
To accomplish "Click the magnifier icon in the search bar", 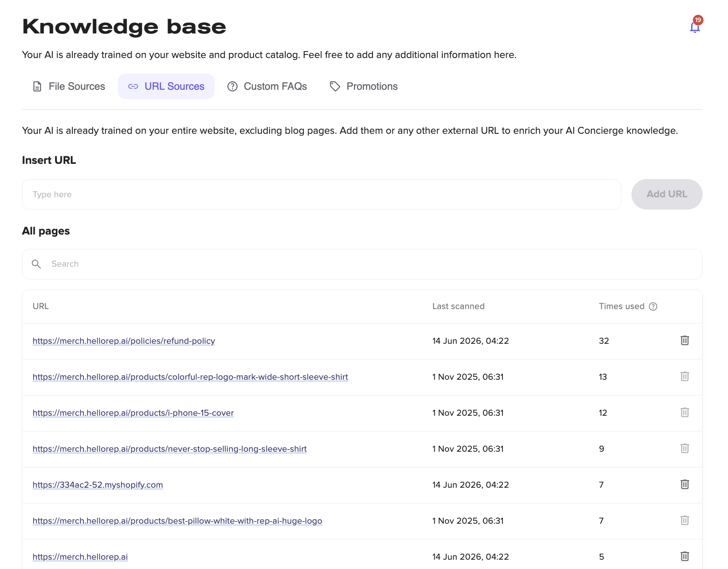I will 36,264.
